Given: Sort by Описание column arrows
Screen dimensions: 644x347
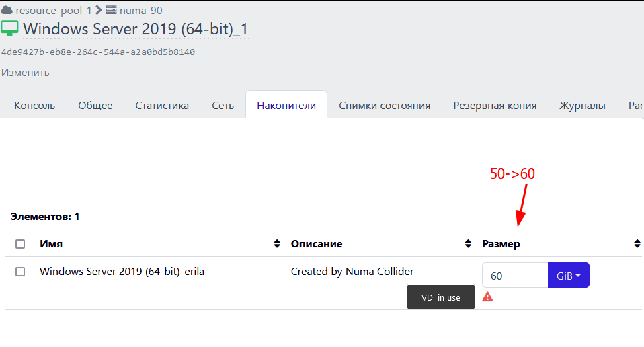Looking at the screenshot, I should tap(468, 244).
